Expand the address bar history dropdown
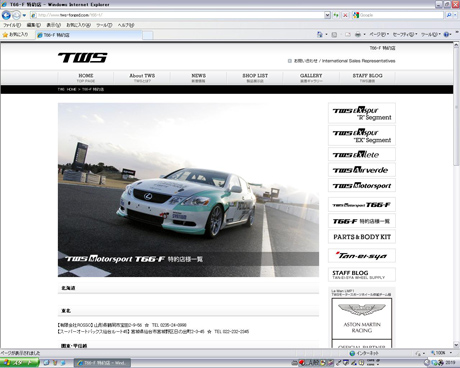The image size is (460, 368). (327, 15)
